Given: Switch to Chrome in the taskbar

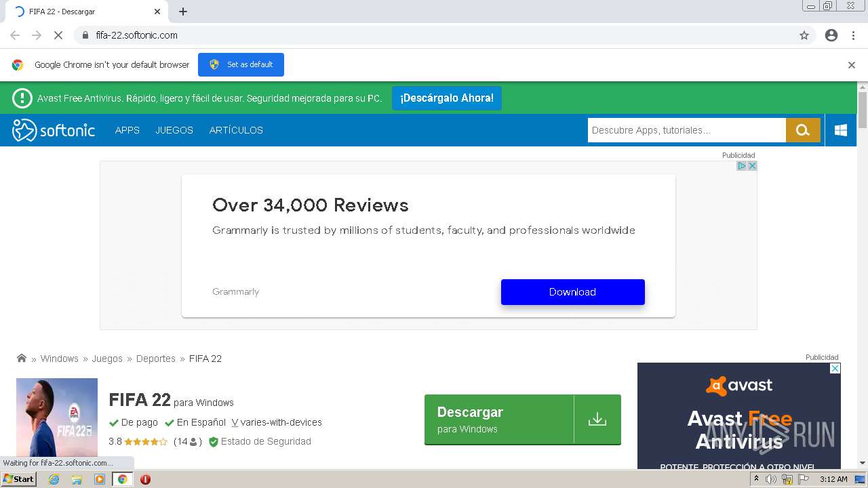Looking at the screenshot, I should tap(122, 479).
